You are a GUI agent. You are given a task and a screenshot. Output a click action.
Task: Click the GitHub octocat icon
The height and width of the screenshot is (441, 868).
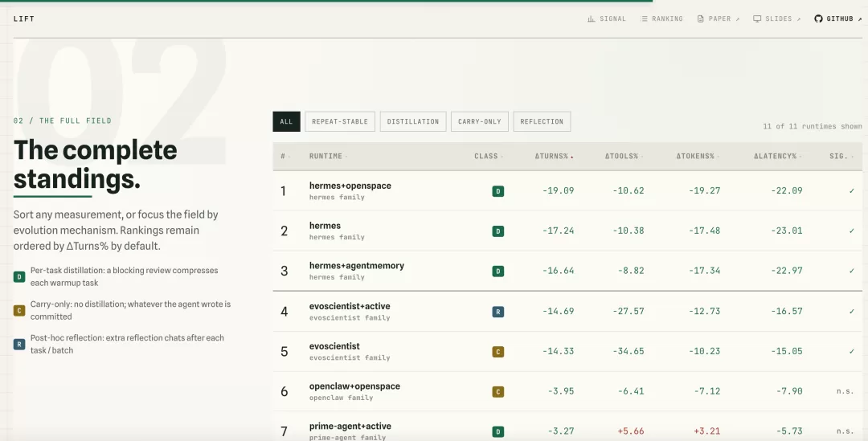[818, 18]
